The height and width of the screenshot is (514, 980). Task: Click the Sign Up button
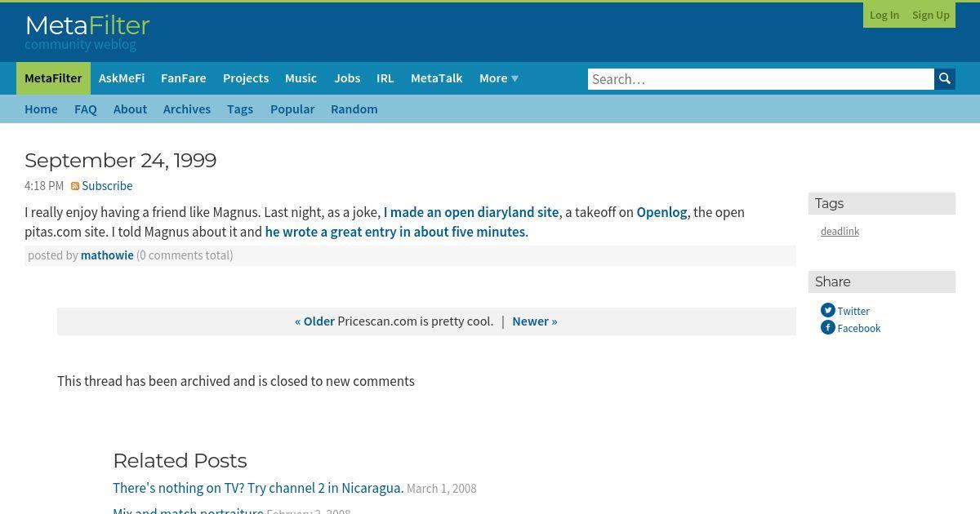930,15
